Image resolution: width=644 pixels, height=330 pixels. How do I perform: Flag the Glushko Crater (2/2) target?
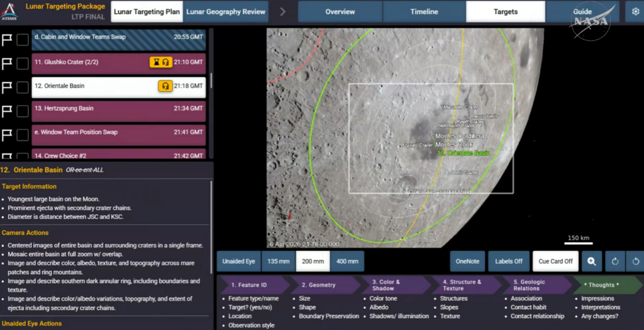click(x=8, y=63)
